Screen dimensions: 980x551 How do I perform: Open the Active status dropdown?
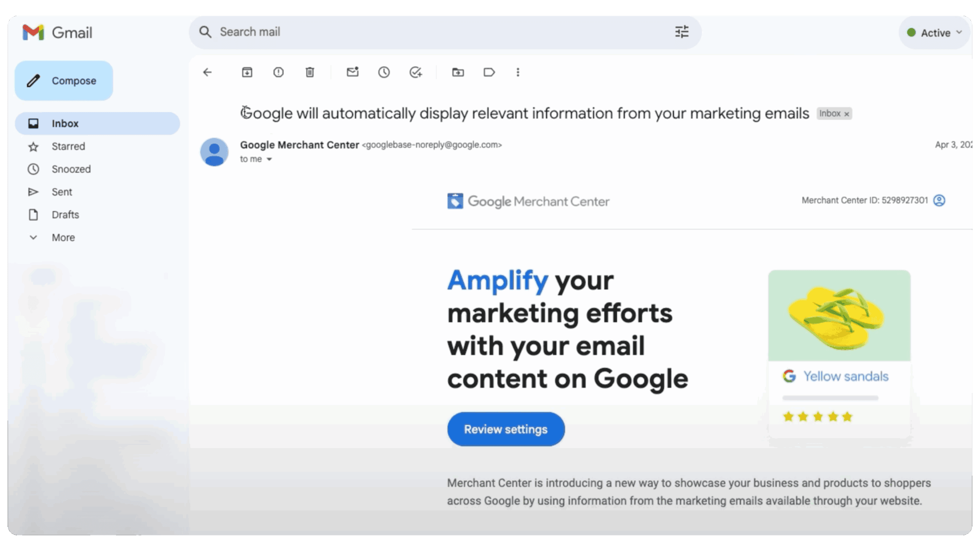[934, 33]
